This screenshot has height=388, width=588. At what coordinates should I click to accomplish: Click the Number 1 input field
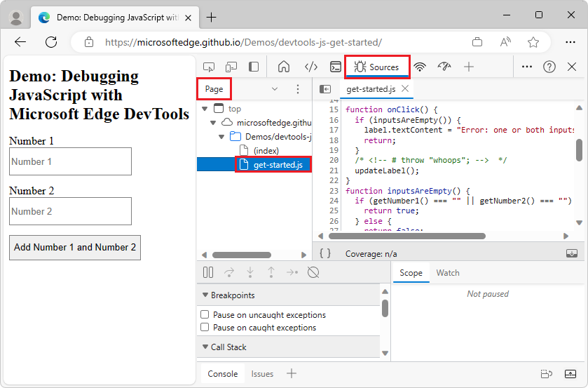tap(71, 161)
